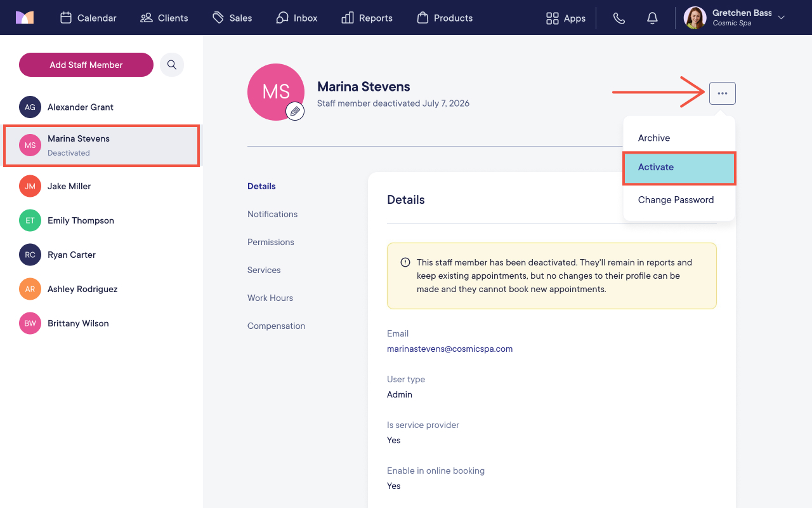Search staff with magnifier icon

pyautogui.click(x=172, y=65)
